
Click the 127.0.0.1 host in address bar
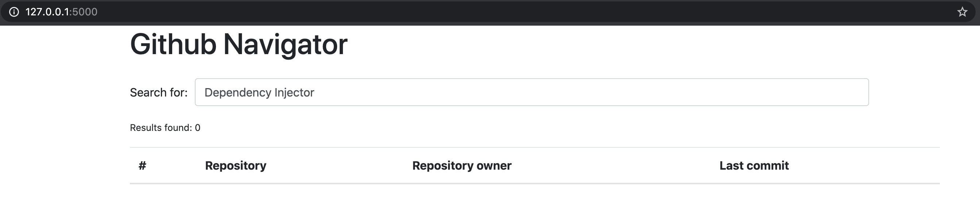47,12
